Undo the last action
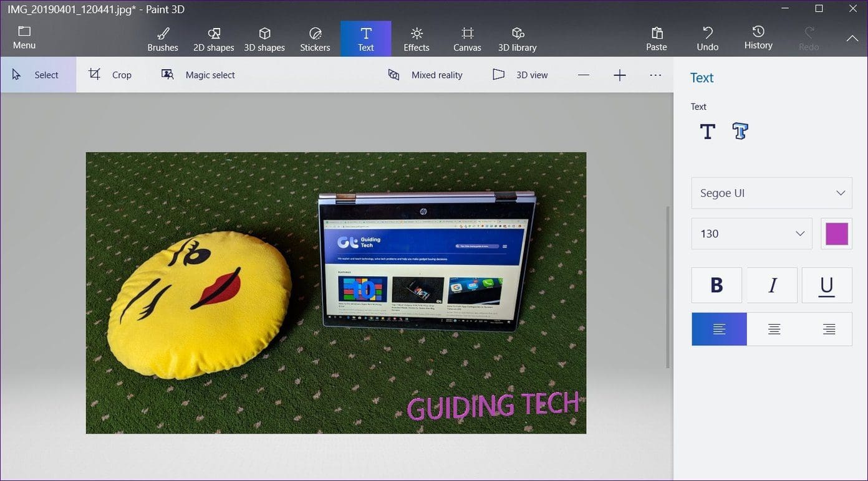The image size is (868, 481). coord(708,39)
